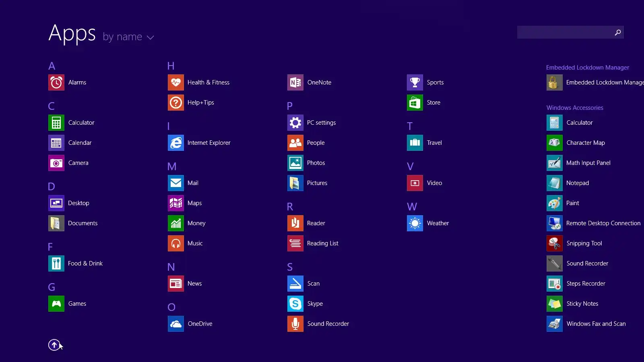Click the search magnifier button
Screen dimensions: 644x362
coord(618,32)
